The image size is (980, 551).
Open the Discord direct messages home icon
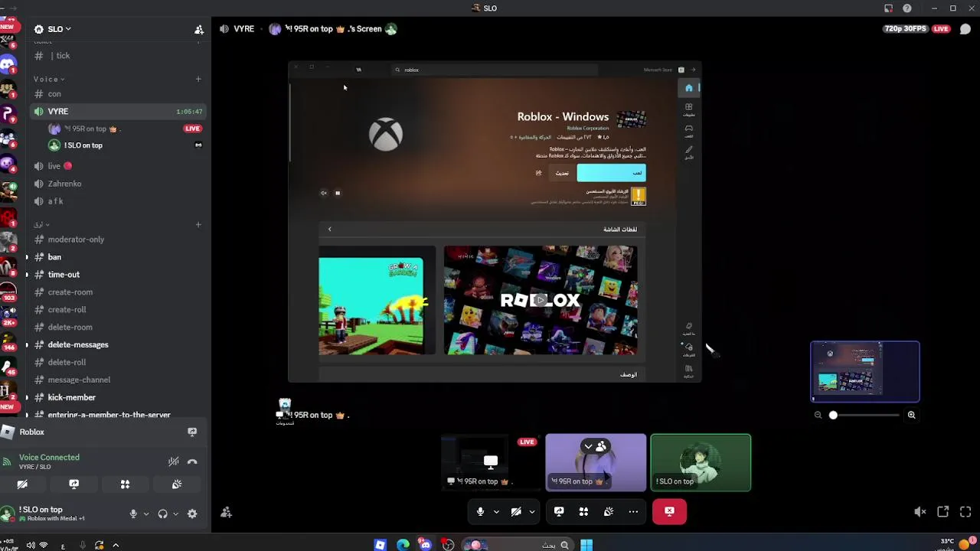[x=8, y=64]
